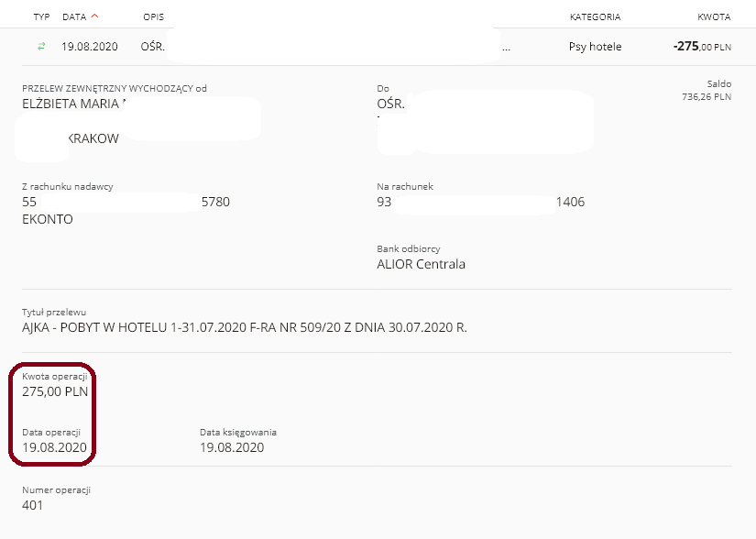Select recipient account number ending 1406
Image resolution: width=756 pixels, height=539 pixels.
(x=481, y=202)
